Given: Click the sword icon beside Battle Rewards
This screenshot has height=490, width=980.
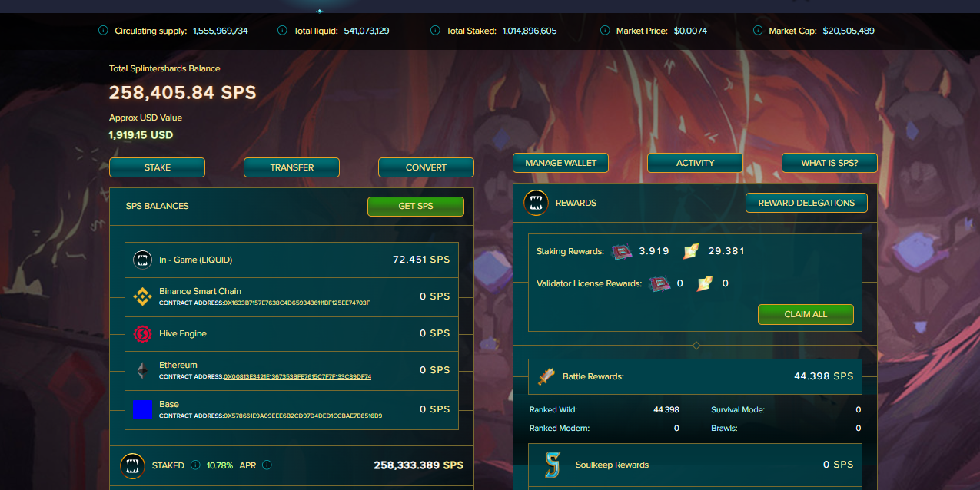Looking at the screenshot, I should 546,376.
